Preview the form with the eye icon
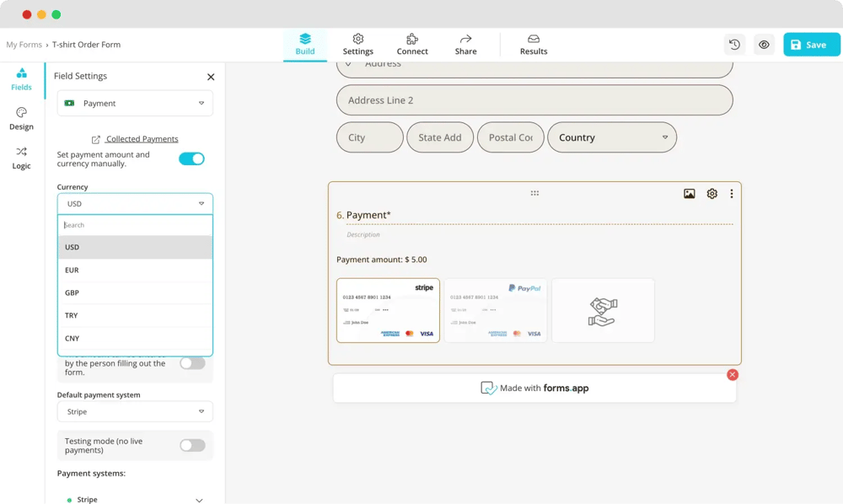This screenshot has width=843, height=504. point(764,44)
